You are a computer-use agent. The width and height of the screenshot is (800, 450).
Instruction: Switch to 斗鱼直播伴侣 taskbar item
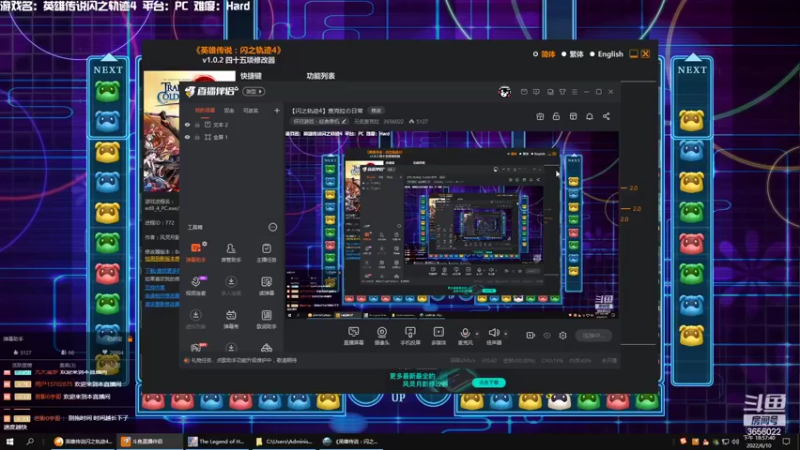(x=149, y=442)
